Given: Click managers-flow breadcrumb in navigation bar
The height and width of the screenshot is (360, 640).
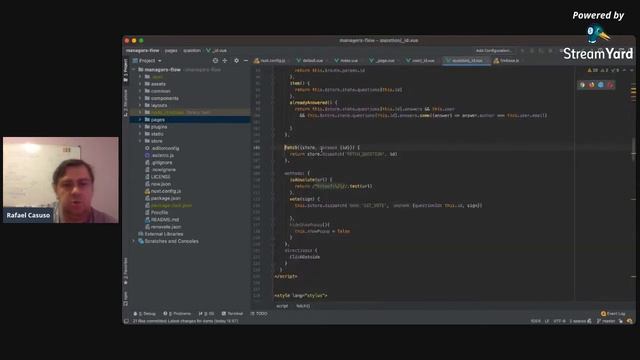Looking at the screenshot, I should 142,51.
